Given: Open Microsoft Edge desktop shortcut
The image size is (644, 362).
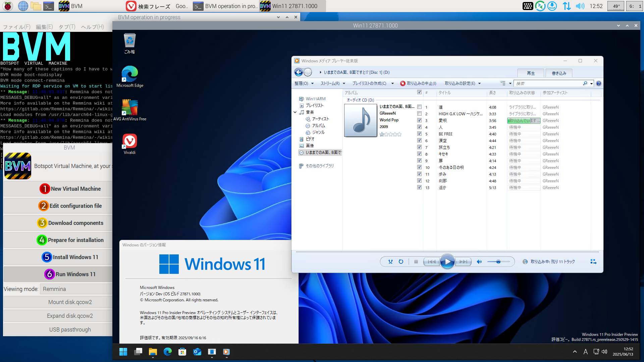Looking at the screenshot, I should [129, 77].
